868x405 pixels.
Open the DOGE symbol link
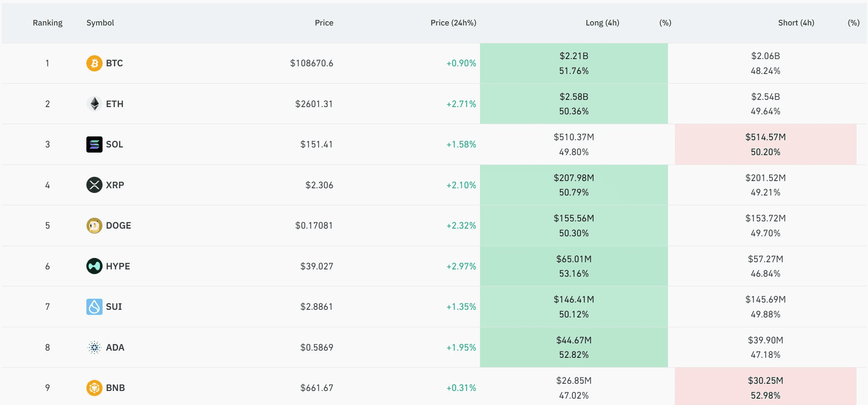(x=118, y=226)
